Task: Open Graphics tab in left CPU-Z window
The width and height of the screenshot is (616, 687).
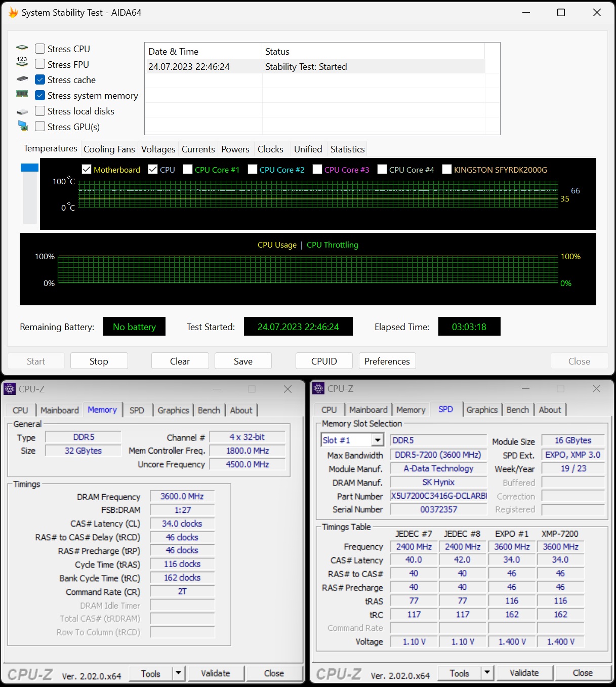Action: (173, 410)
